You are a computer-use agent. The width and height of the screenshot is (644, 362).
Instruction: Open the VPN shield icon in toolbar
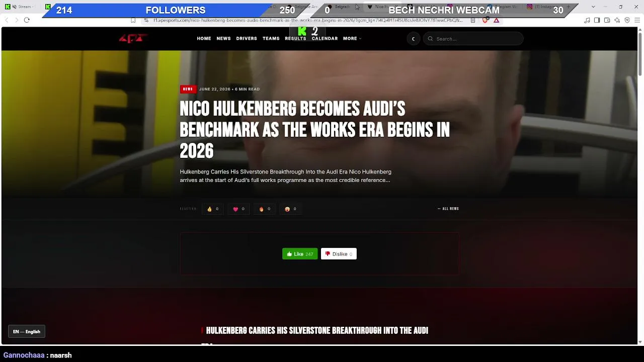point(627,20)
